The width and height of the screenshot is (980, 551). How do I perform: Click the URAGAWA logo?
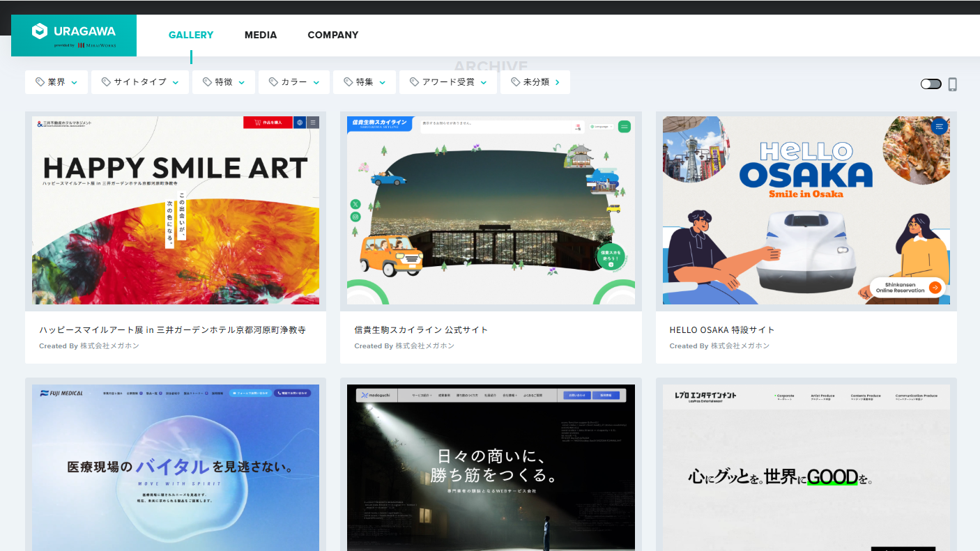74,35
